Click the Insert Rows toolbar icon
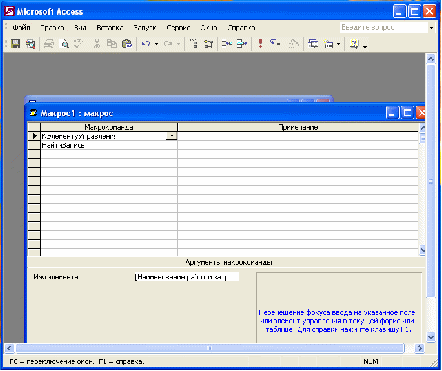Screen dimensions: 442x371 point(227,44)
